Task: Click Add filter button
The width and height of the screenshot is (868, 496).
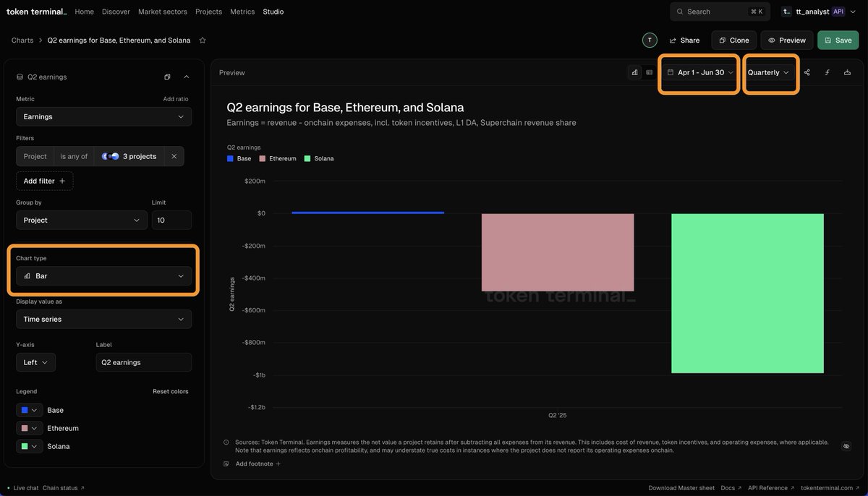Action: pyautogui.click(x=45, y=181)
